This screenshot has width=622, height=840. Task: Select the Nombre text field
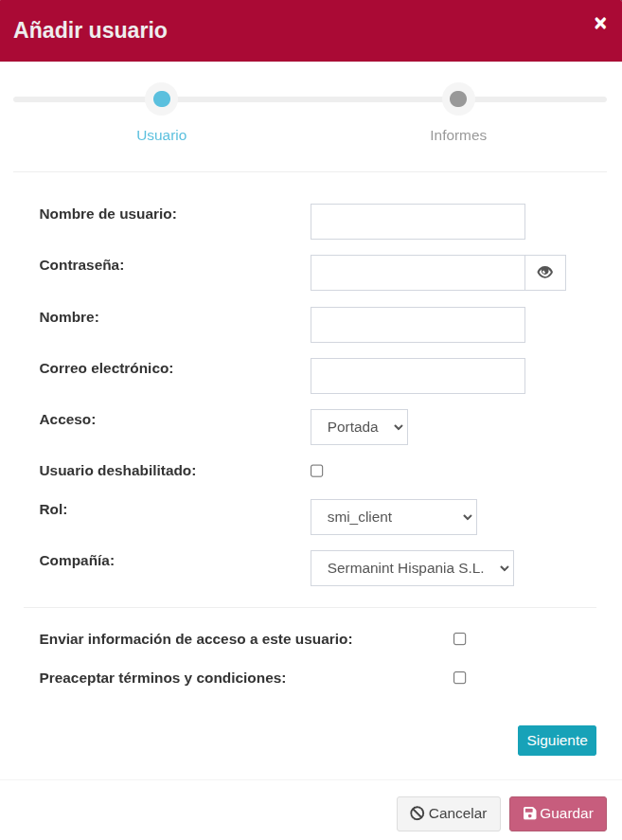[418, 325]
